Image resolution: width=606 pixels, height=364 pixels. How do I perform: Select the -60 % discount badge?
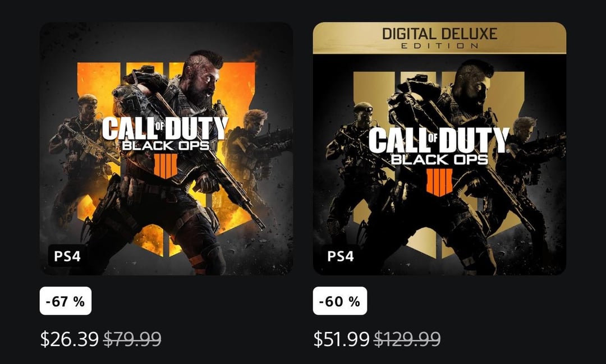point(339,301)
